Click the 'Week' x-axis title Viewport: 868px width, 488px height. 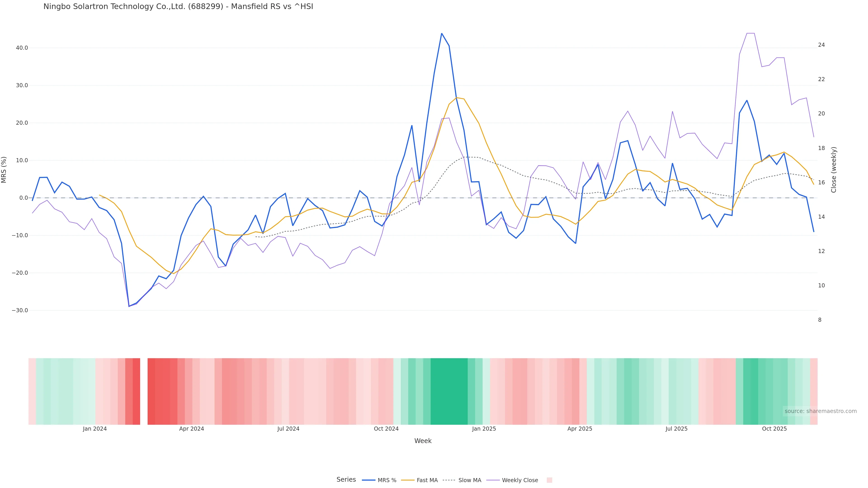coord(423,441)
